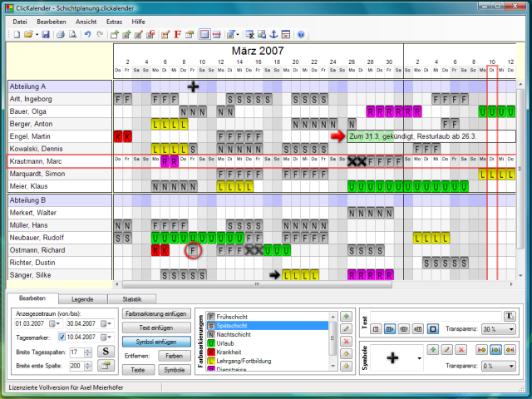Switch to the Statistik tab
This screenshot has height=399, width=532.
pos(132,298)
